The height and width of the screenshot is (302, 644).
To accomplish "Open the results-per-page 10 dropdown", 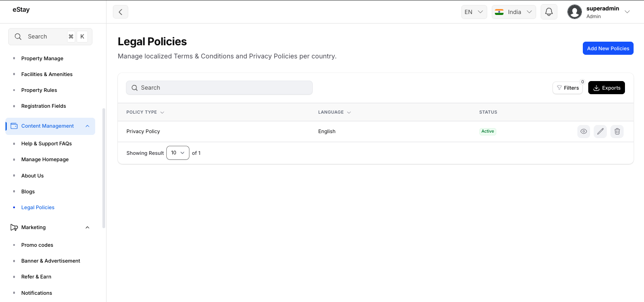I will 178,153.
